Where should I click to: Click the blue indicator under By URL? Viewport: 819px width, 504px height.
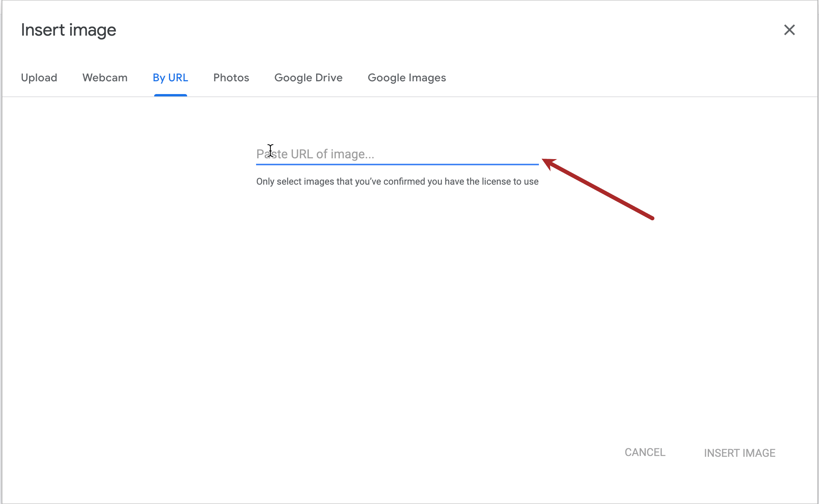click(170, 95)
